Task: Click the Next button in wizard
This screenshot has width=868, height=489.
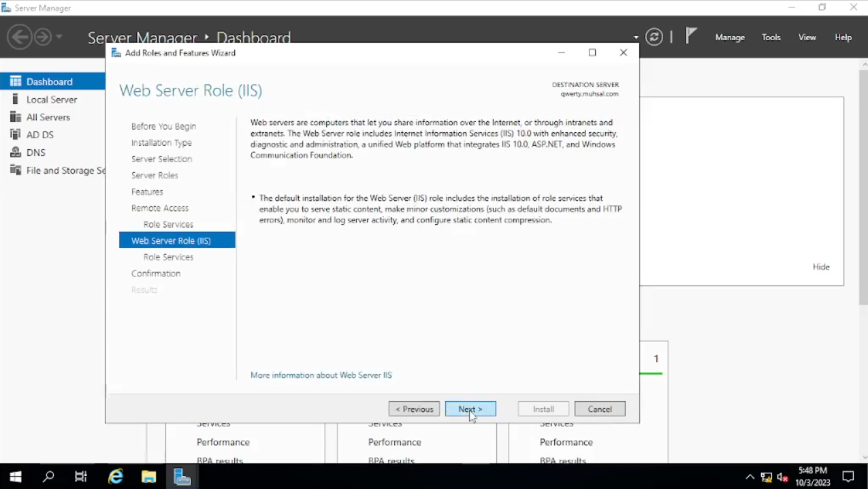Action: [x=470, y=409]
